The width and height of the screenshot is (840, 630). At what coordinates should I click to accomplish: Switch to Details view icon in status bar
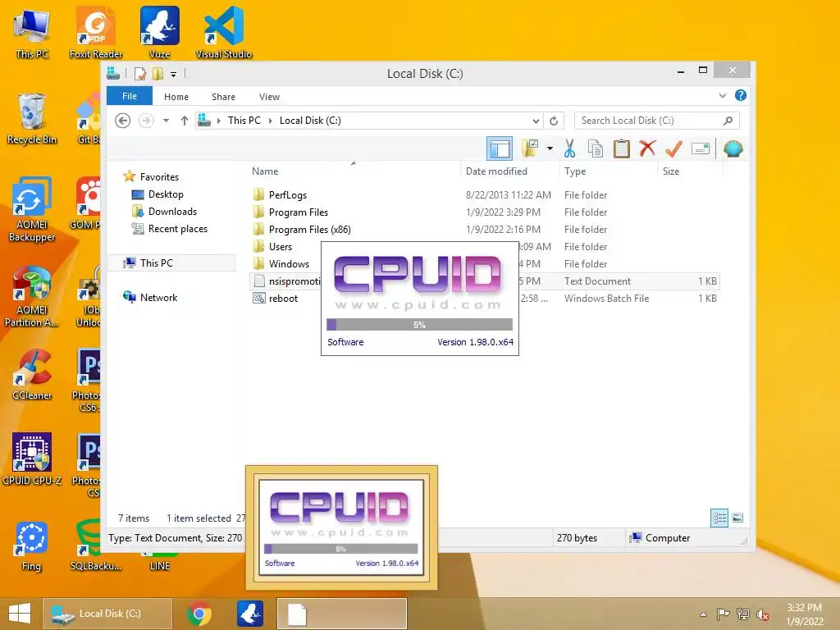point(719,518)
